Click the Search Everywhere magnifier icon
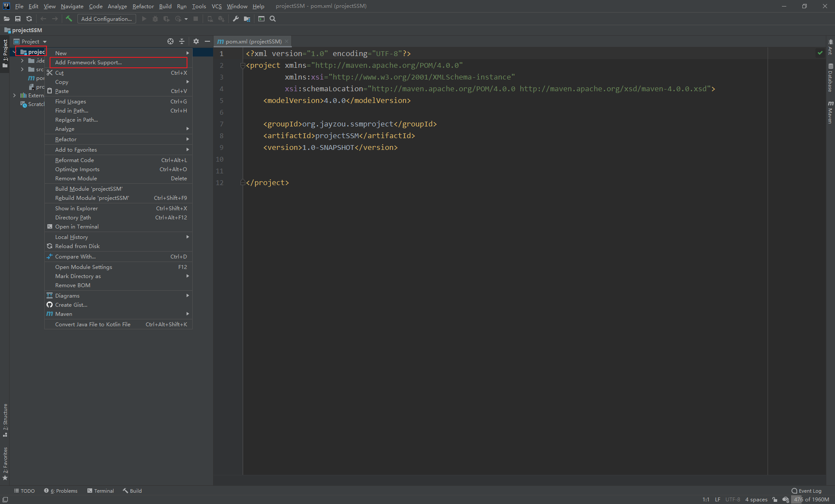 [x=273, y=19]
